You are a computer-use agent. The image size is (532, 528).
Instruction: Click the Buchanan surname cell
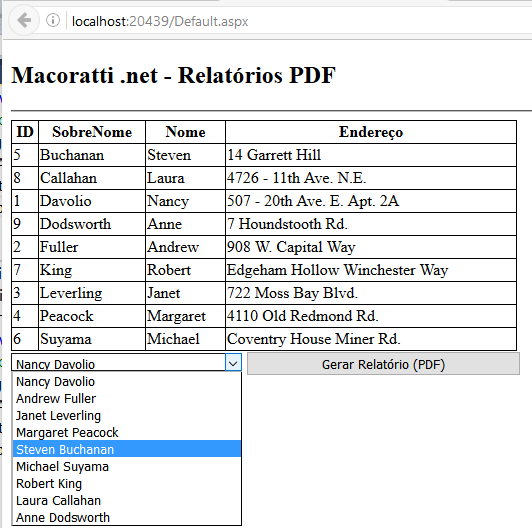[x=92, y=155]
